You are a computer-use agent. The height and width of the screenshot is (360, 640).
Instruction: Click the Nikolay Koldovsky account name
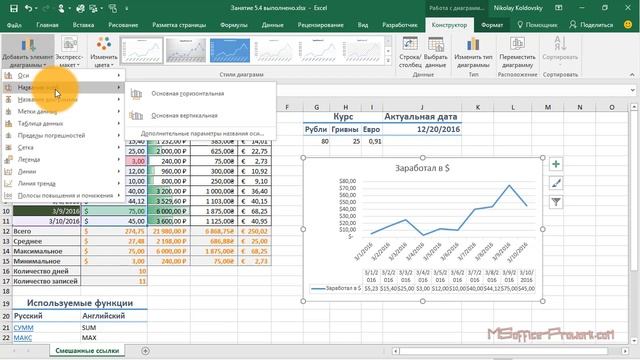(x=518, y=8)
